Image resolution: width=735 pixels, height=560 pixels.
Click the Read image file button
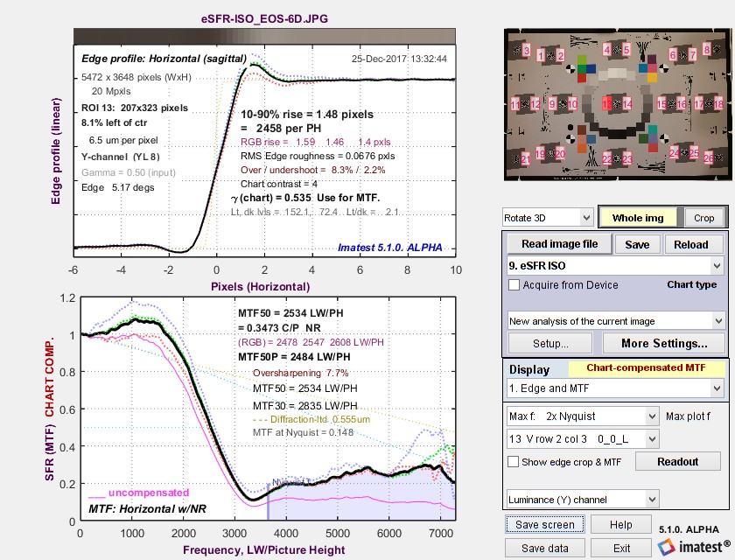pos(559,244)
